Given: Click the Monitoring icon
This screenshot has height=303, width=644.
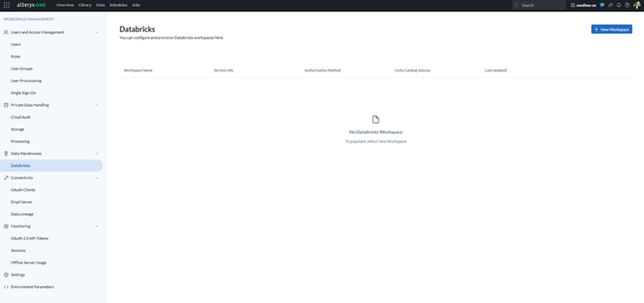Looking at the screenshot, I should [x=6, y=226].
